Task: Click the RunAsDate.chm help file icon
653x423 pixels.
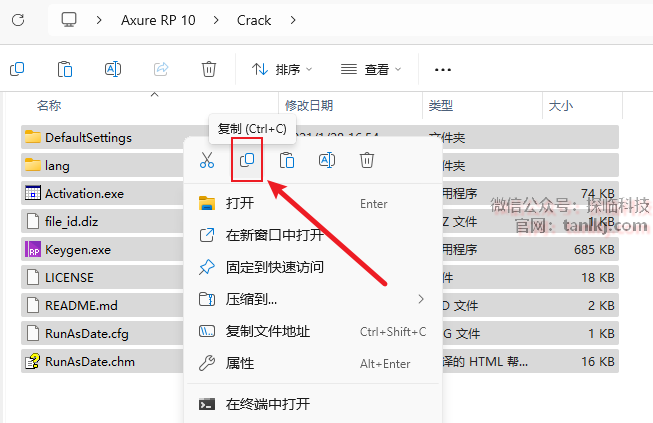Action: click(33, 361)
